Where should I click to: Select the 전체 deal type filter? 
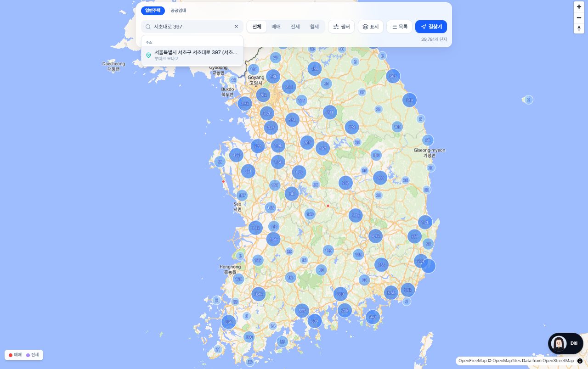coord(257,27)
